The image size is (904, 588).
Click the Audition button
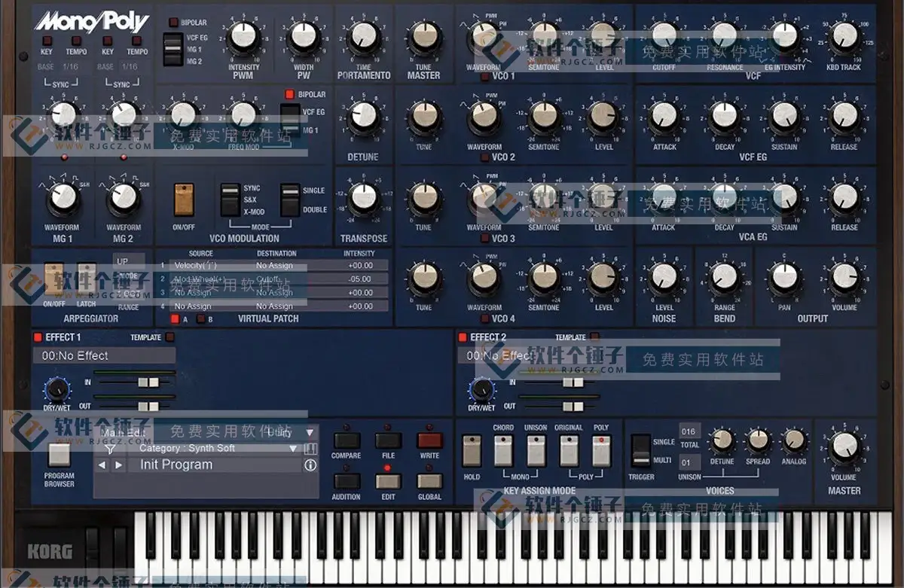click(347, 482)
